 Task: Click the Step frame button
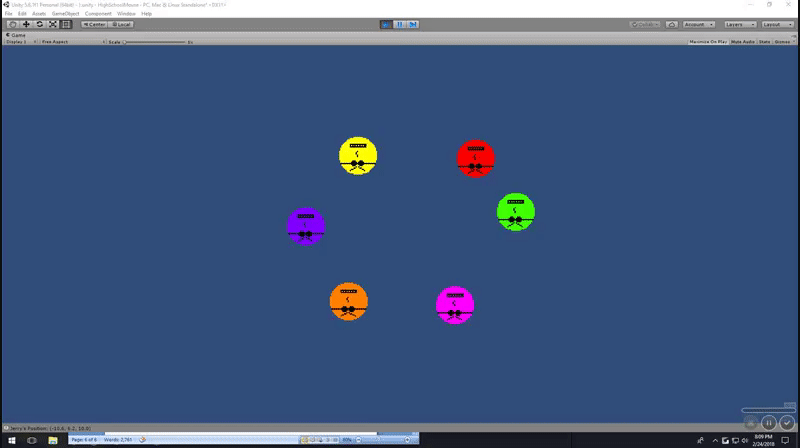click(x=413, y=24)
